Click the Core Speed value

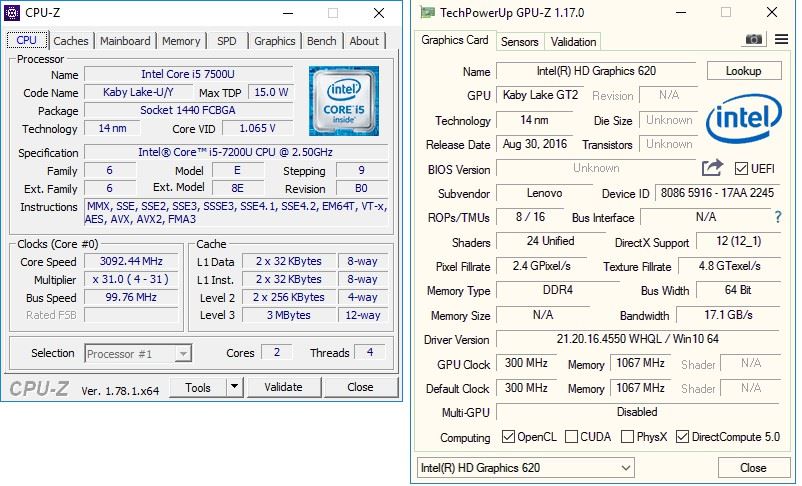131,261
